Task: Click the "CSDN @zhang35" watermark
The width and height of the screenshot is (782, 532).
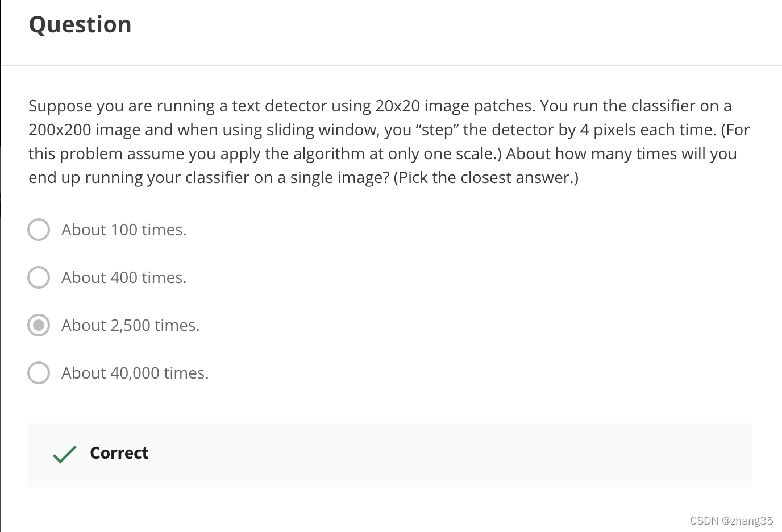Action: [x=731, y=521]
